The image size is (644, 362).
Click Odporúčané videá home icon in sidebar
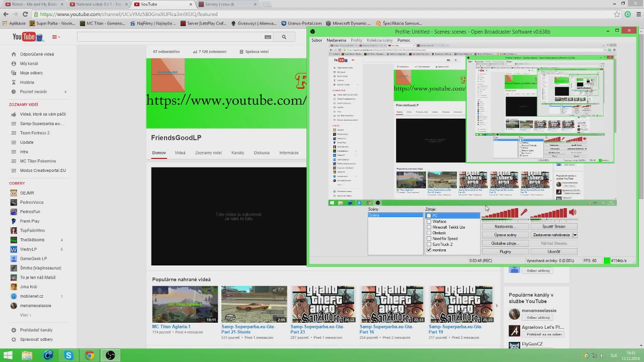point(14,54)
